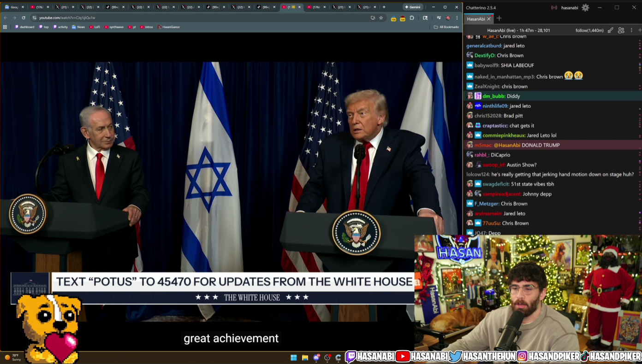Go forward in the Chrome browser

[x=14, y=18]
